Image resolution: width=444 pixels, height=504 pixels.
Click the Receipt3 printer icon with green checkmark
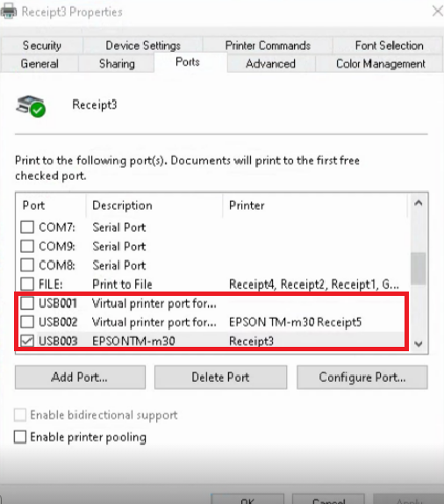31,106
